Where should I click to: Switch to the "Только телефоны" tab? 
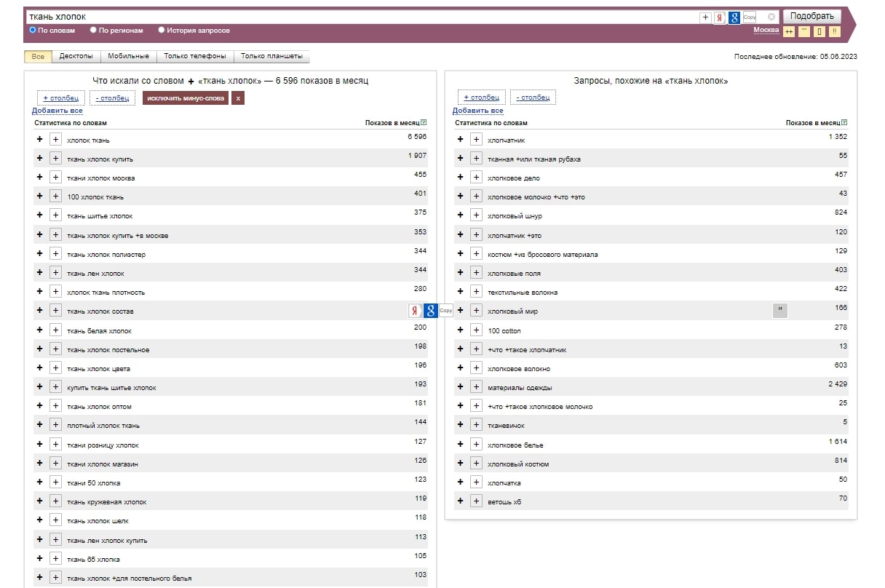click(194, 56)
